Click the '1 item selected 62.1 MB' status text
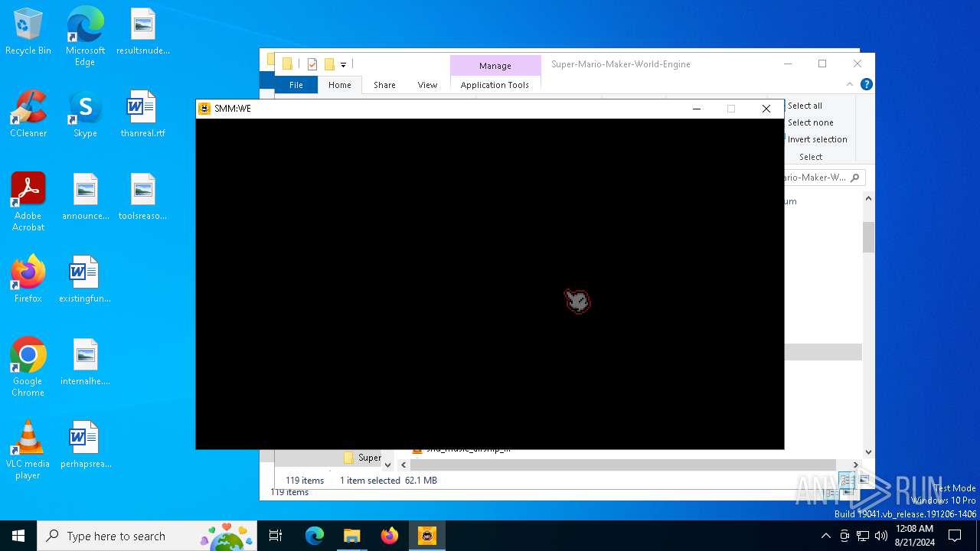The height and width of the screenshot is (551, 980). pos(388,481)
